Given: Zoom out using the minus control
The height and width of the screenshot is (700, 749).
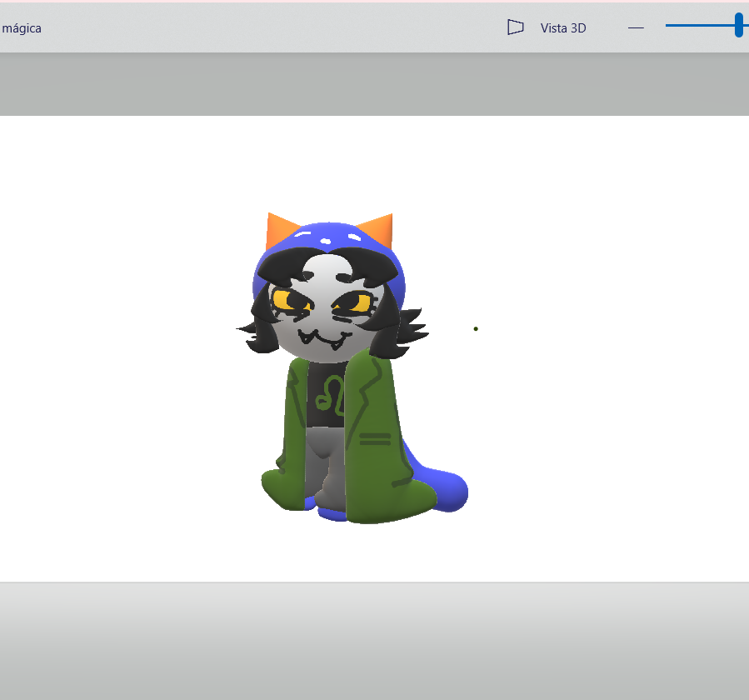Looking at the screenshot, I should pos(636,27).
